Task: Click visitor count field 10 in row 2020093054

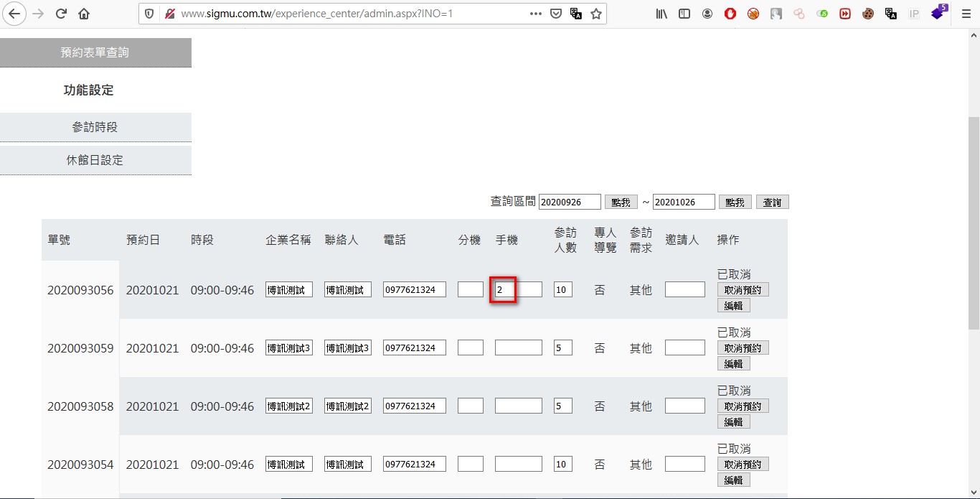Action: (x=563, y=464)
